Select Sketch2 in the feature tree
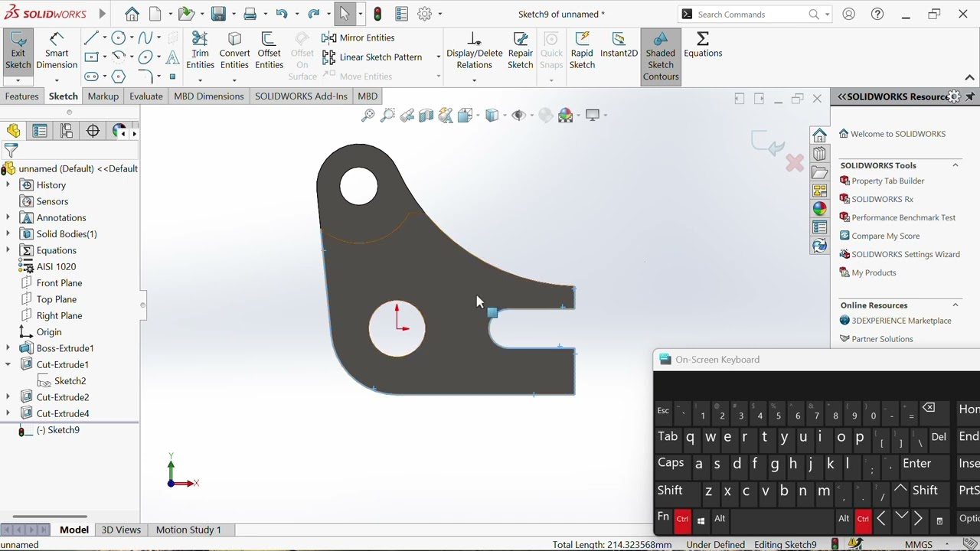The height and width of the screenshot is (551, 980). coord(70,381)
